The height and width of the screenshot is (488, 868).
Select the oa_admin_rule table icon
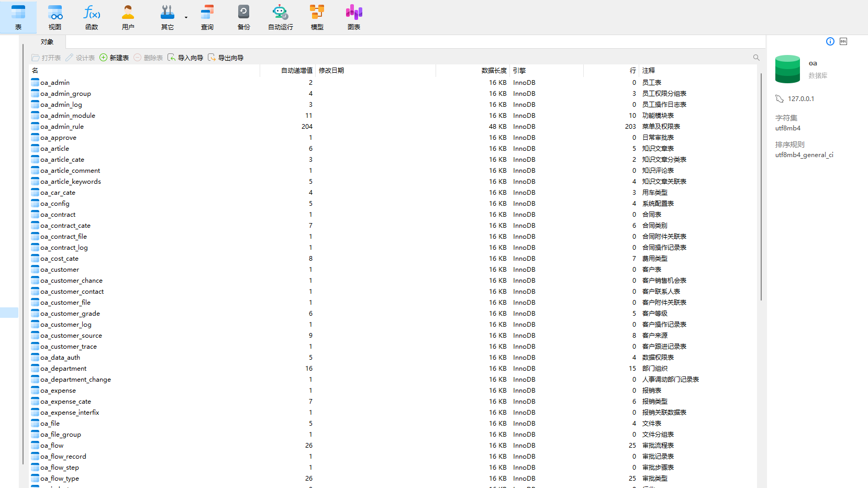click(35, 126)
